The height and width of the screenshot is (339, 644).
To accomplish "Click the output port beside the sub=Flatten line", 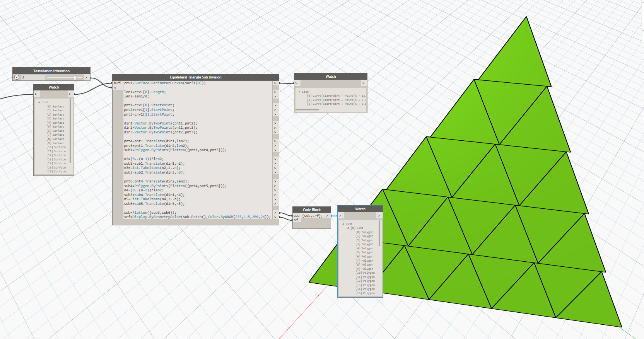I will pyautogui.click(x=275, y=213).
